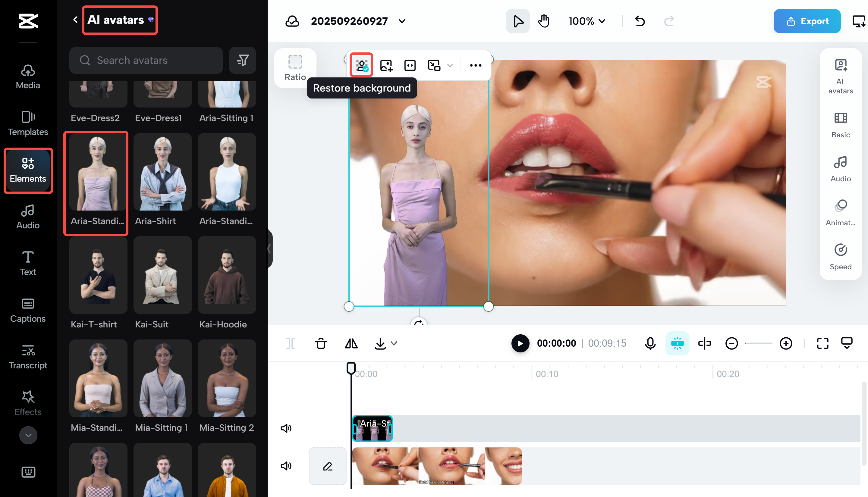
Task: Play the video preview
Action: (520, 343)
